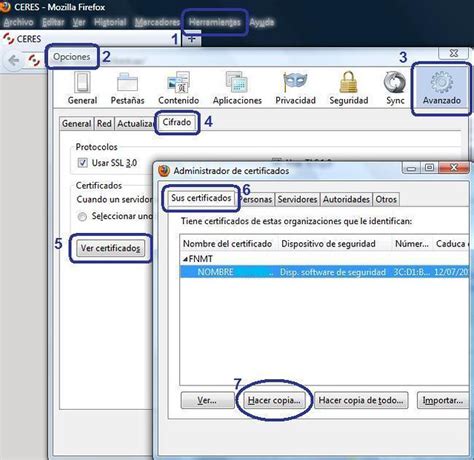
Task: Select the Autoridades tab
Action: 346,199
